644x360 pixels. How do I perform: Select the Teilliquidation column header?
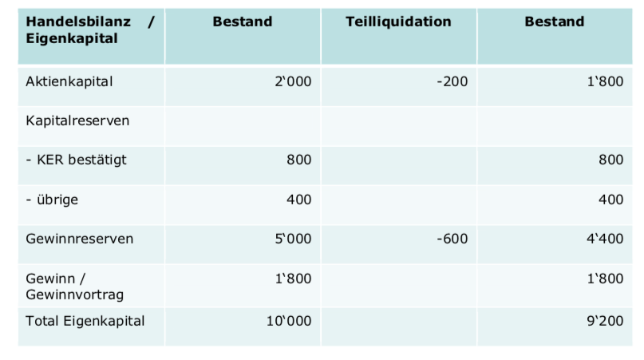pos(398,22)
